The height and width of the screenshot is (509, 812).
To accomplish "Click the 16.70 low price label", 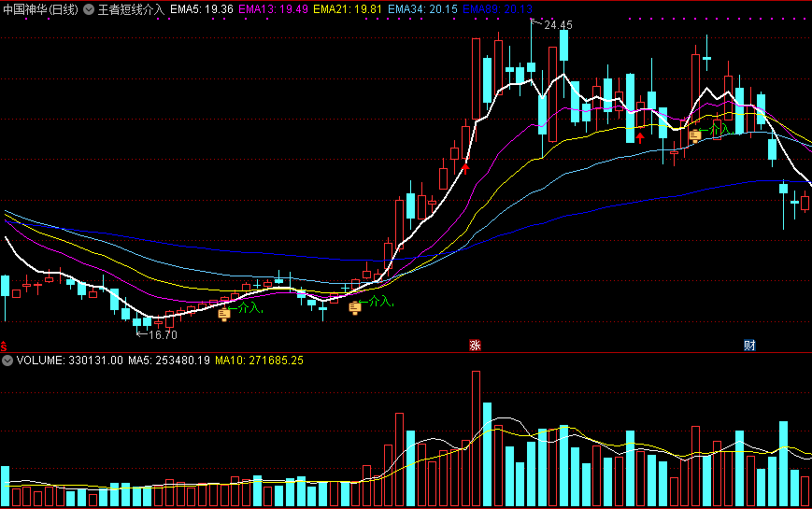I will (163, 335).
